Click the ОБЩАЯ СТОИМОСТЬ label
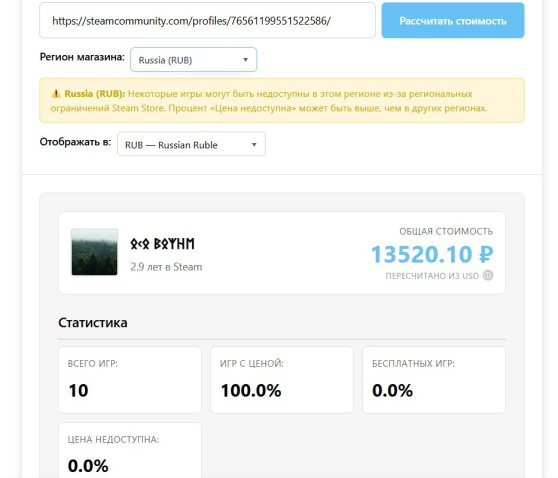 coord(446,232)
